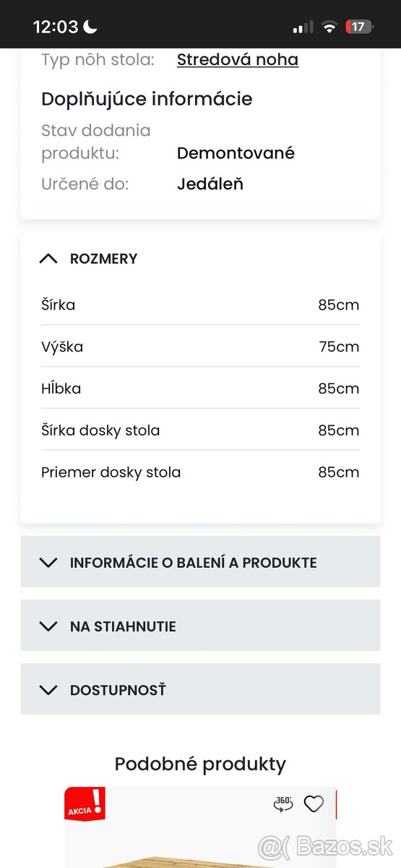The width and height of the screenshot is (401, 868).
Task: Tap the Podobné produkty heading
Action: click(200, 763)
